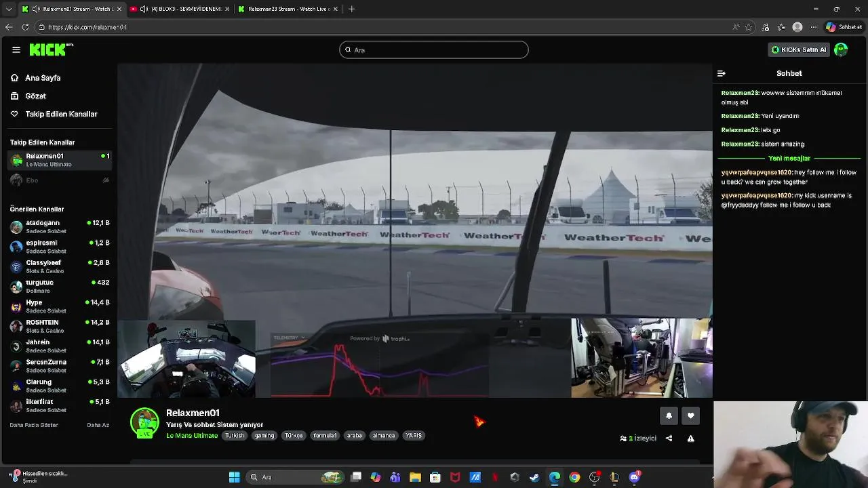Click the Gözat browse icon
868x488 pixels.
pyautogui.click(x=14, y=96)
